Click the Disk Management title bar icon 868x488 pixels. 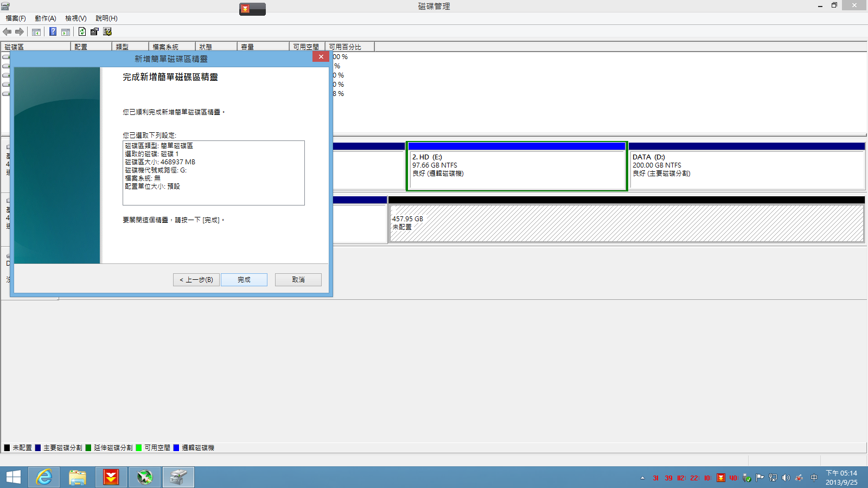tap(5, 6)
